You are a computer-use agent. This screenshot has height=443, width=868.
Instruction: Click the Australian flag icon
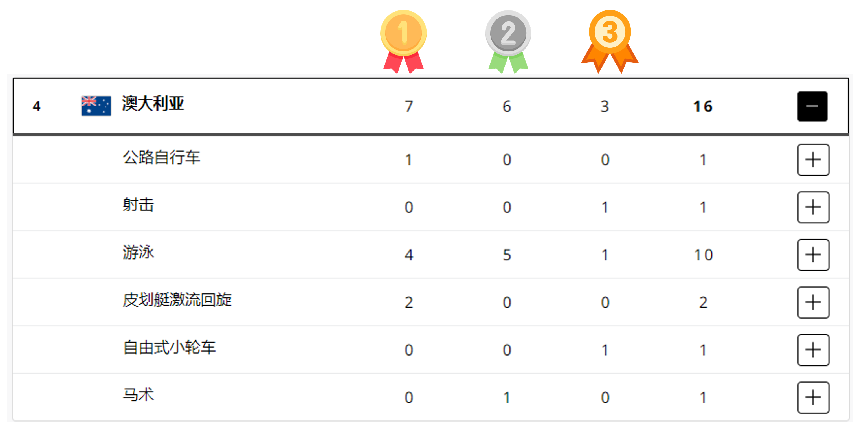click(x=96, y=106)
